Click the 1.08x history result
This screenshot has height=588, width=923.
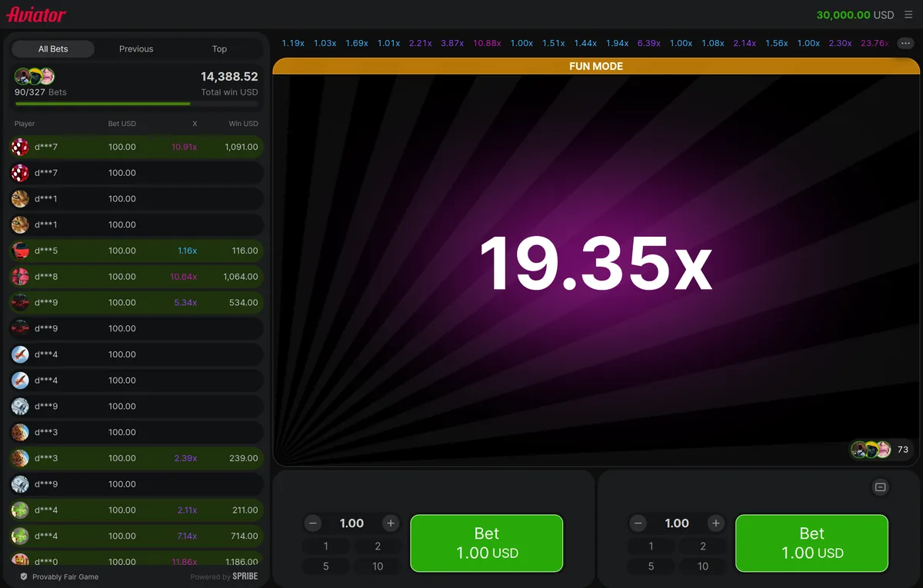pos(713,44)
